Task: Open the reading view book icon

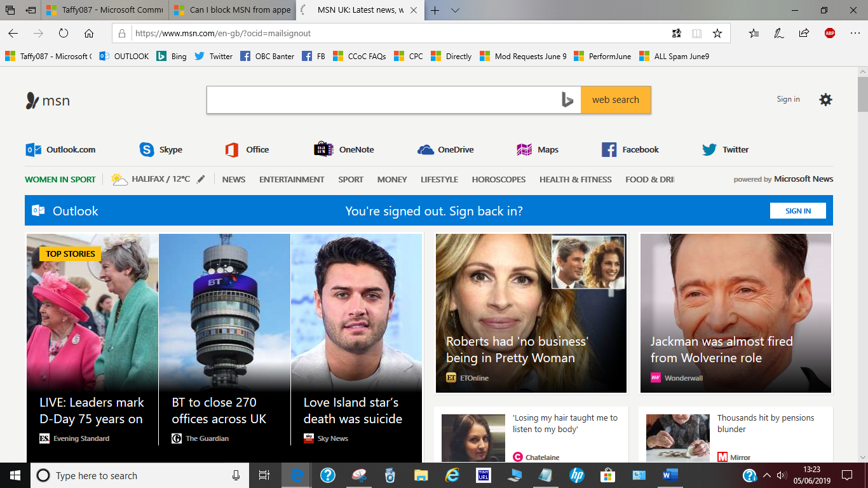Action: coord(697,33)
